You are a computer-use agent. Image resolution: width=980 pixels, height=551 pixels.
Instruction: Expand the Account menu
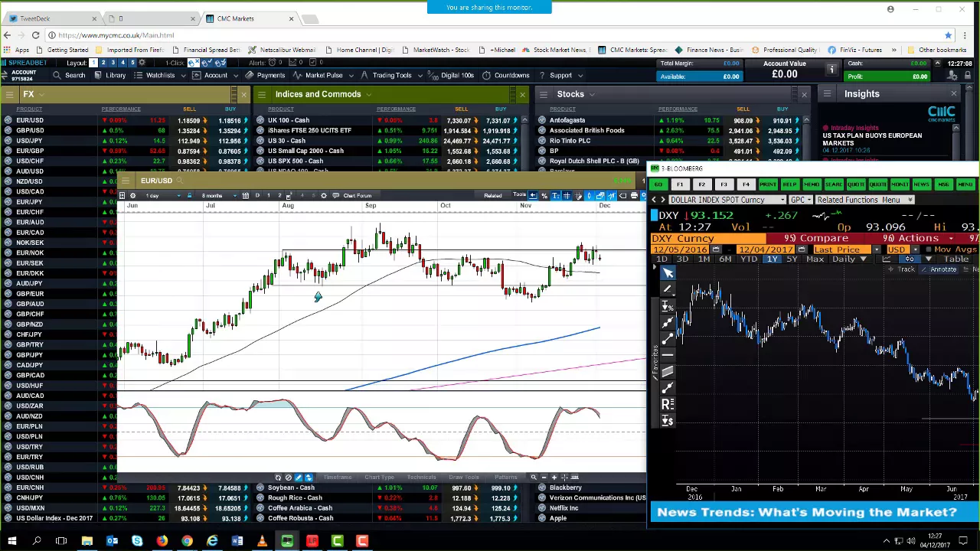215,75
